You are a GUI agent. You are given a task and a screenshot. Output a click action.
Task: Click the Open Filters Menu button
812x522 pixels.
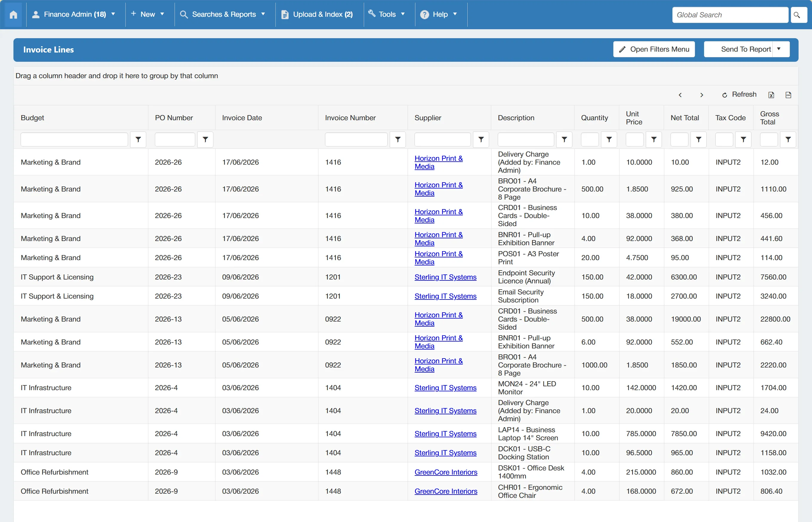point(654,49)
